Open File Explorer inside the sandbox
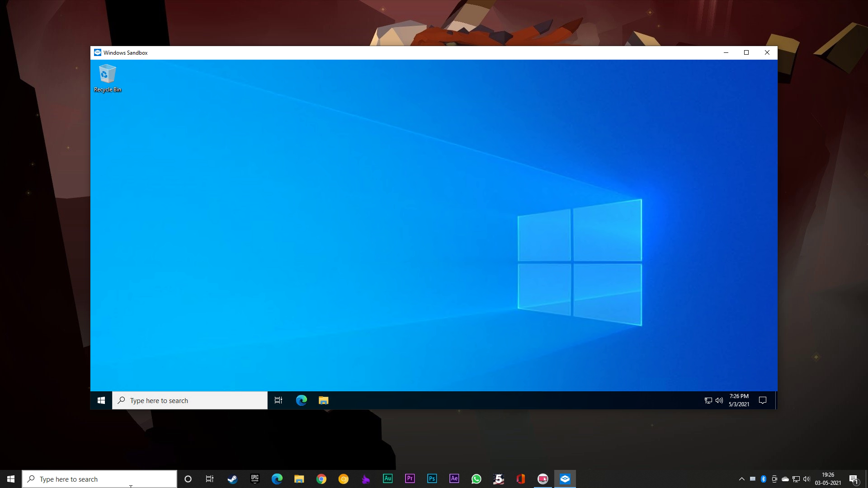 (324, 400)
